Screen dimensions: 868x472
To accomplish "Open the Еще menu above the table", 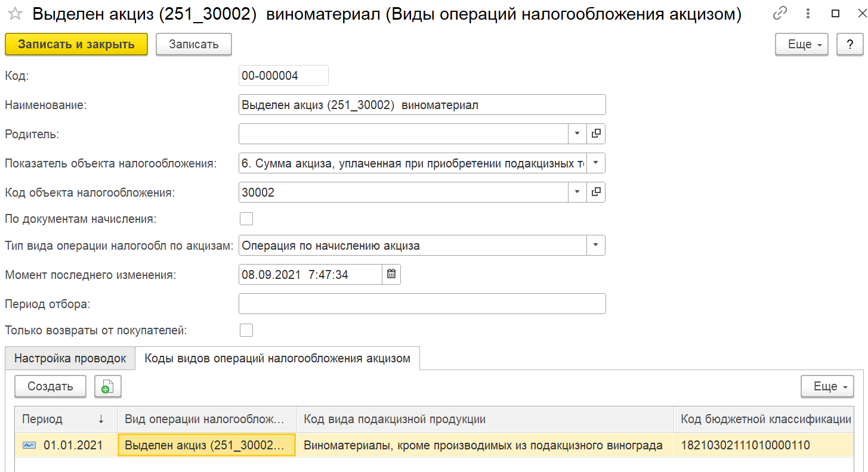I will click(x=827, y=386).
